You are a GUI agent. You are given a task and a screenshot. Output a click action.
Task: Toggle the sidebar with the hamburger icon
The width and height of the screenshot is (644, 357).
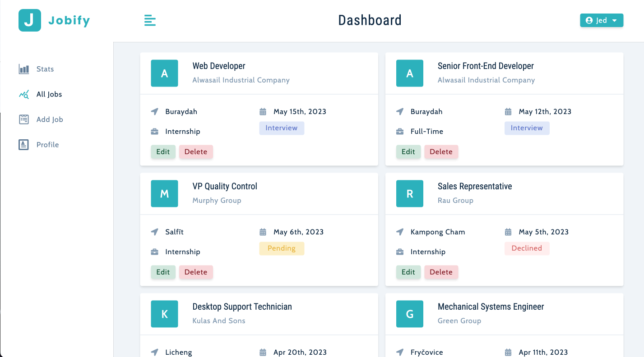(150, 20)
